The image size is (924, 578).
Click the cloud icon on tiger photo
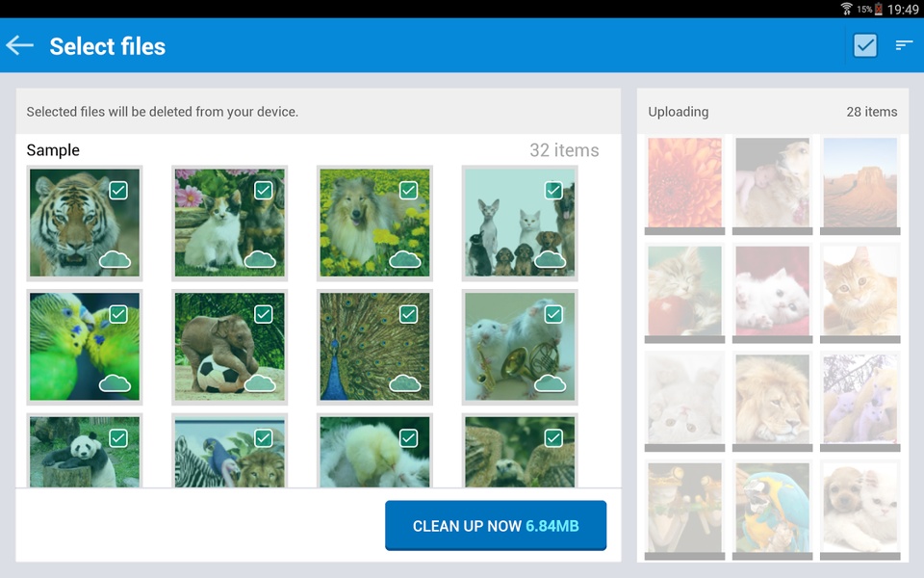tap(115, 259)
